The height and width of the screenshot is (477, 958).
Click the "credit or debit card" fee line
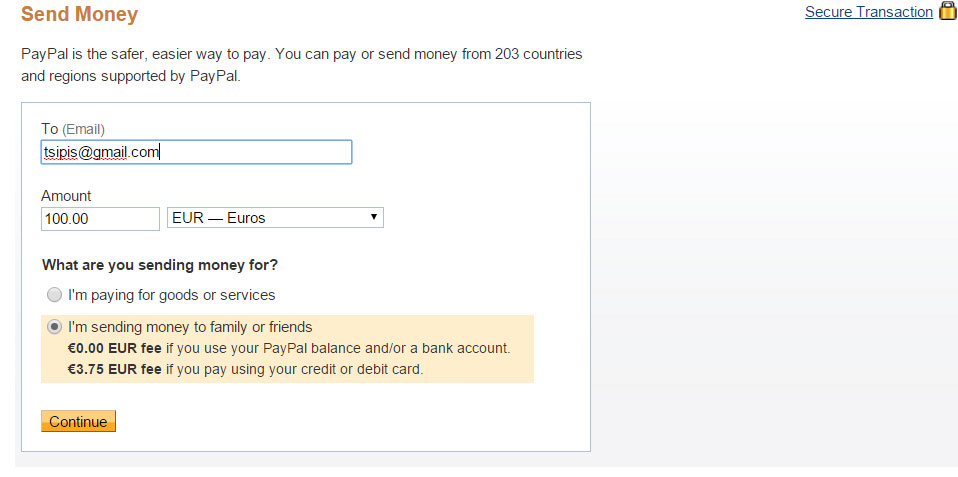245,369
